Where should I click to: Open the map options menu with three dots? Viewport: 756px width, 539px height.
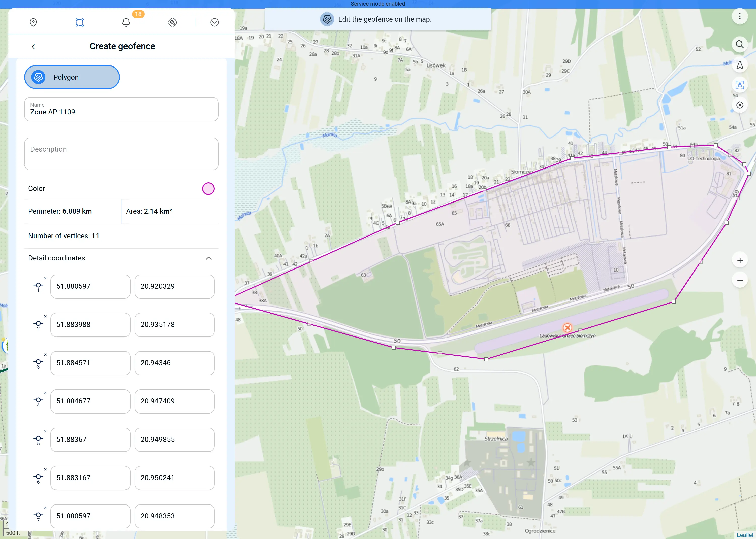[740, 16]
